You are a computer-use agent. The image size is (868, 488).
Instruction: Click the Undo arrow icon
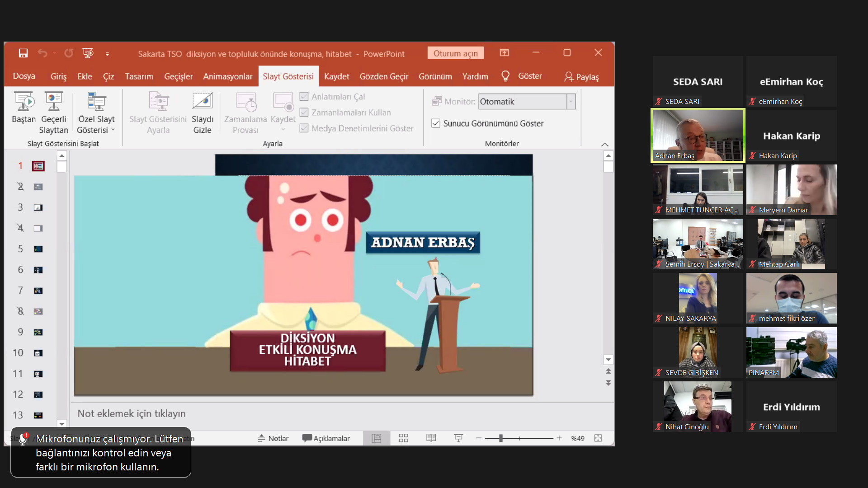(42, 53)
